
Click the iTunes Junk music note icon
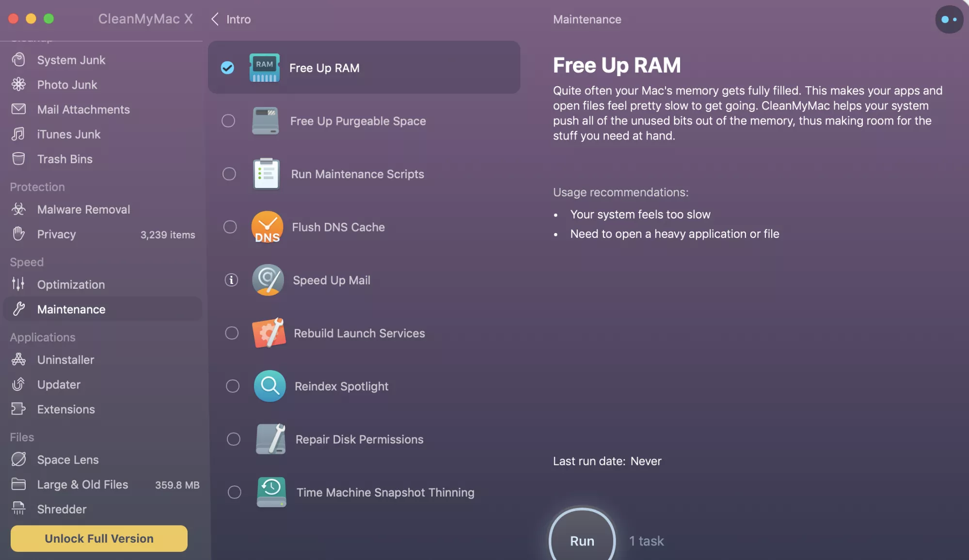(x=18, y=134)
